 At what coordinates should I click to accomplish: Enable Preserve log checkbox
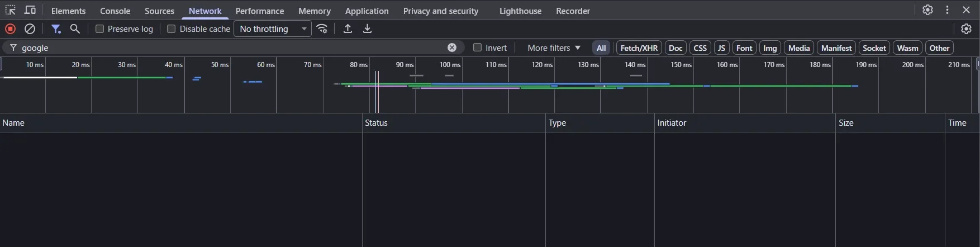click(x=100, y=29)
